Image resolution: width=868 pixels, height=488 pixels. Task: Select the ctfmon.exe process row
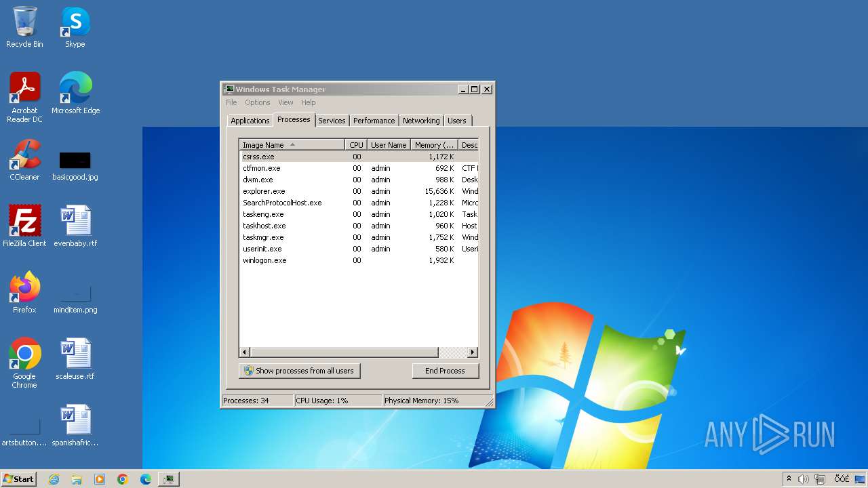coord(359,168)
